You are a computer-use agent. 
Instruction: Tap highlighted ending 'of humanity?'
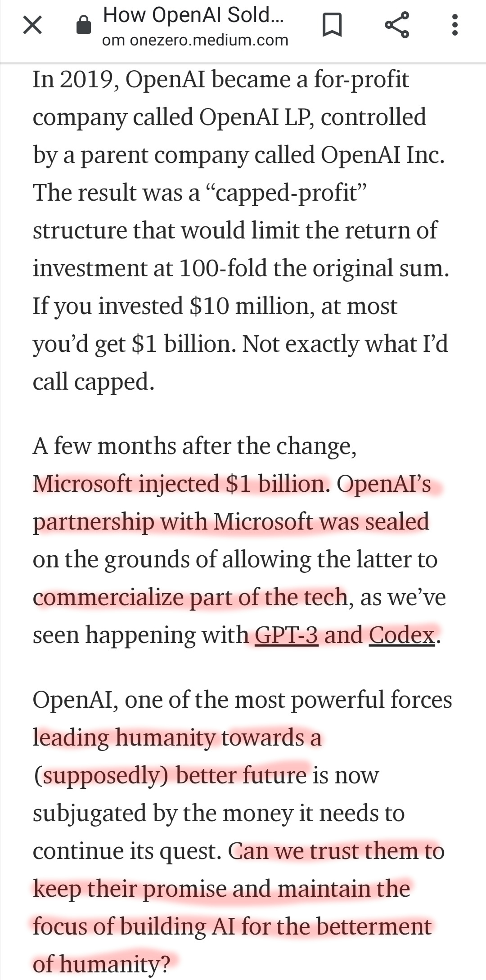pos(102,964)
